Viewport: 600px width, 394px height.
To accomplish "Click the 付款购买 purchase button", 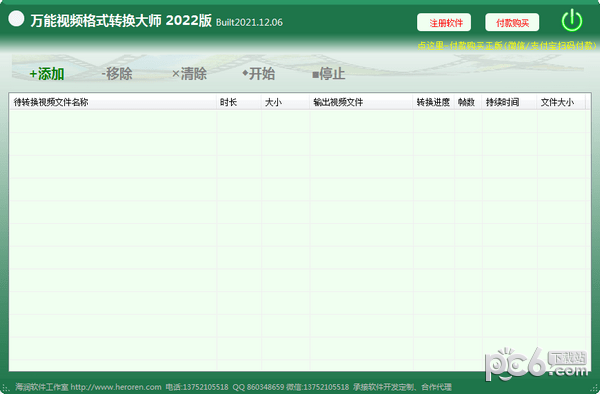I will click(512, 23).
